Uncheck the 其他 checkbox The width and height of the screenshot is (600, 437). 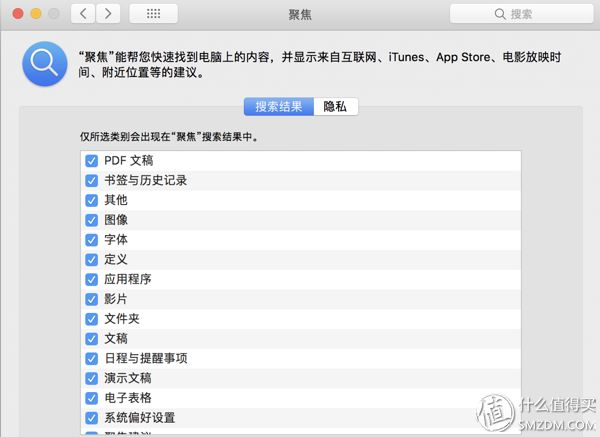(x=91, y=200)
